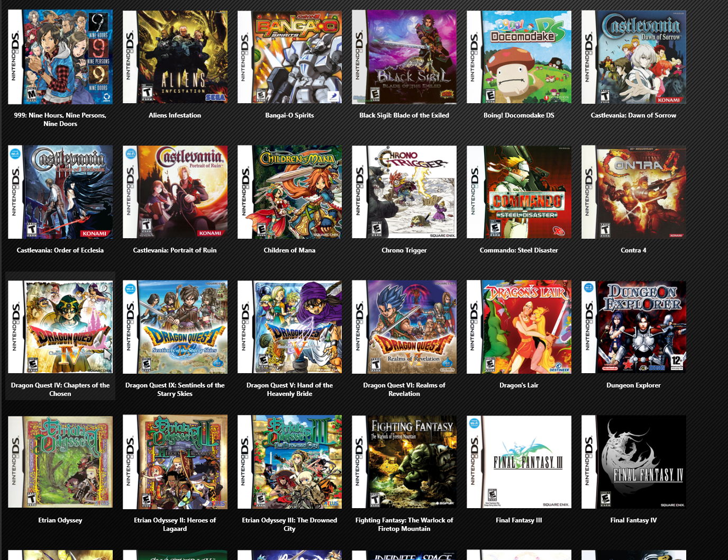Screen dimensions: 728x560
Task: Select the Chrono Trigger box art
Action: (x=404, y=192)
